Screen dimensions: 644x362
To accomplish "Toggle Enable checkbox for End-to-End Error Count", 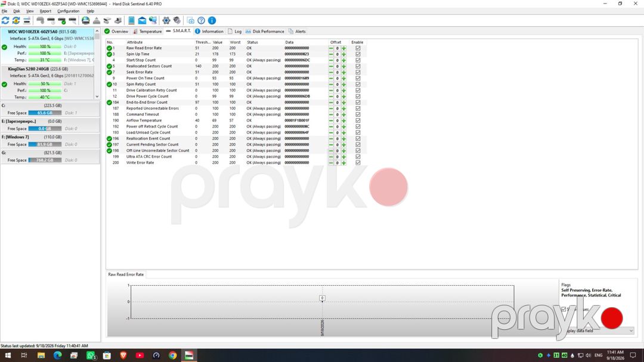I will click(358, 103).
